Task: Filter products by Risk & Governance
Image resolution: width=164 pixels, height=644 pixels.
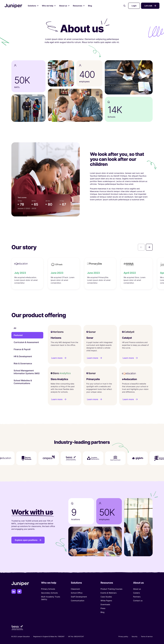Action: coord(23,364)
